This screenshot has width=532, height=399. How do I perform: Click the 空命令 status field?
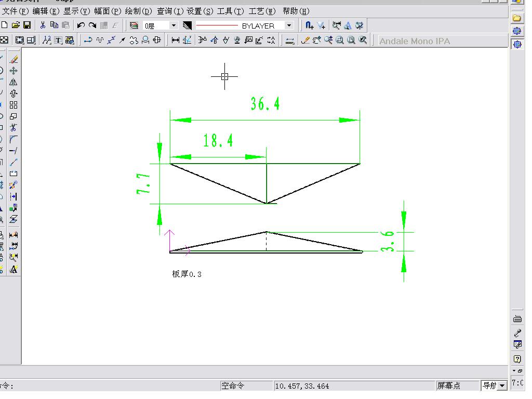click(246, 386)
